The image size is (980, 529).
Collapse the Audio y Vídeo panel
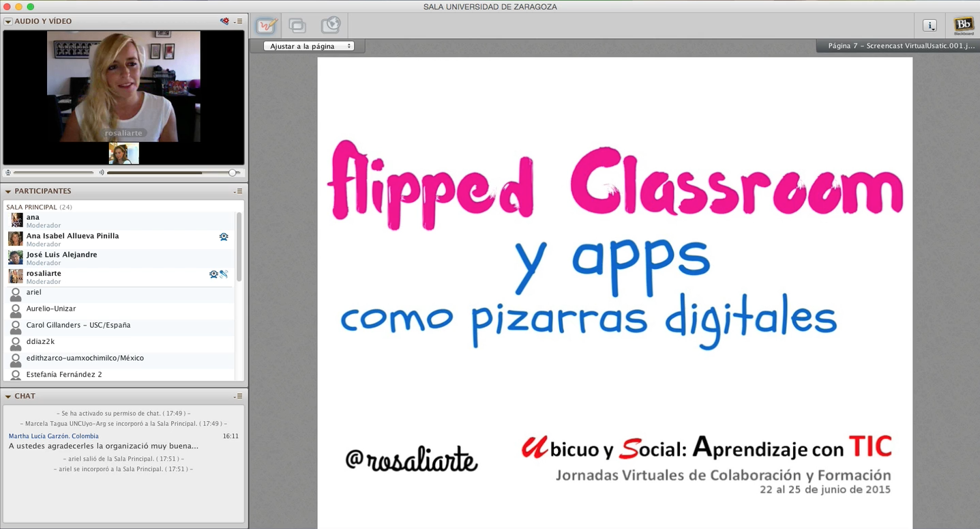point(8,21)
